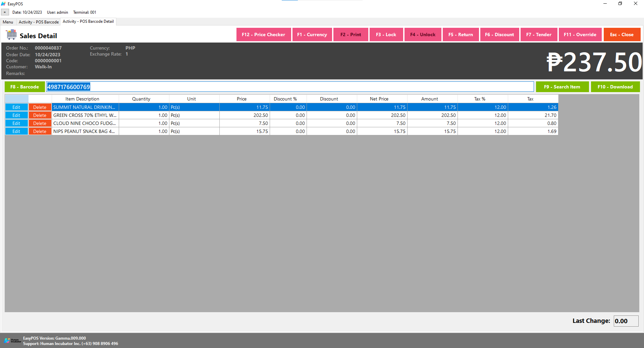
Task: Open F9 - Search Item
Action: [562, 87]
